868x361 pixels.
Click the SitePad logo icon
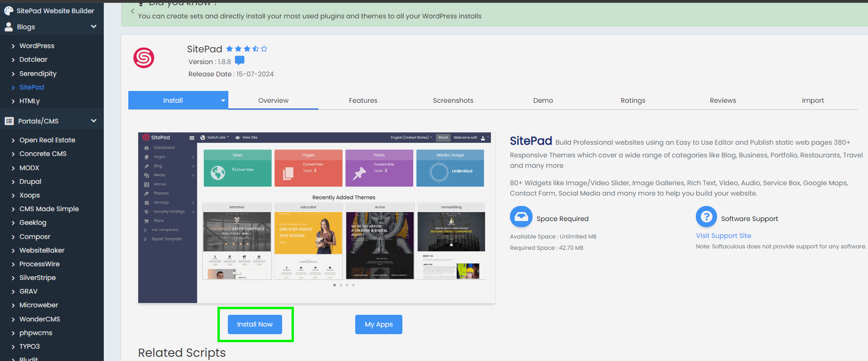pyautogui.click(x=144, y=58)
